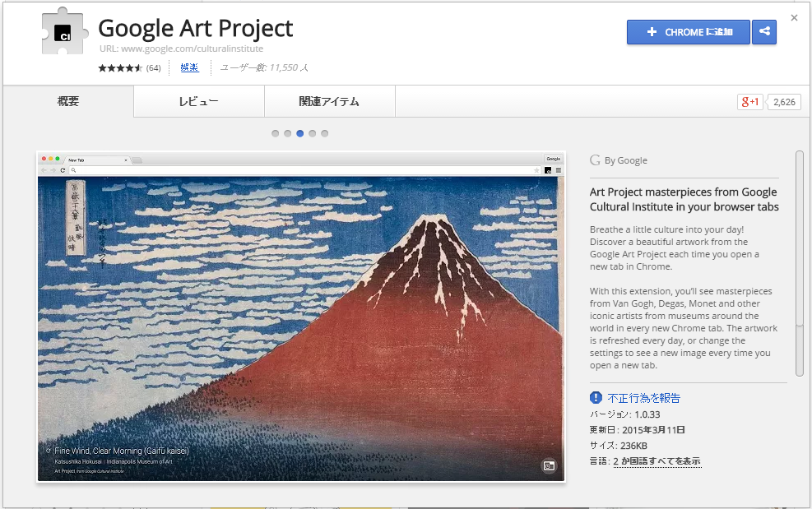Click the blue report abuse exclamation icon
Screen dimensions: 812x509
click(x=596, y=398)
